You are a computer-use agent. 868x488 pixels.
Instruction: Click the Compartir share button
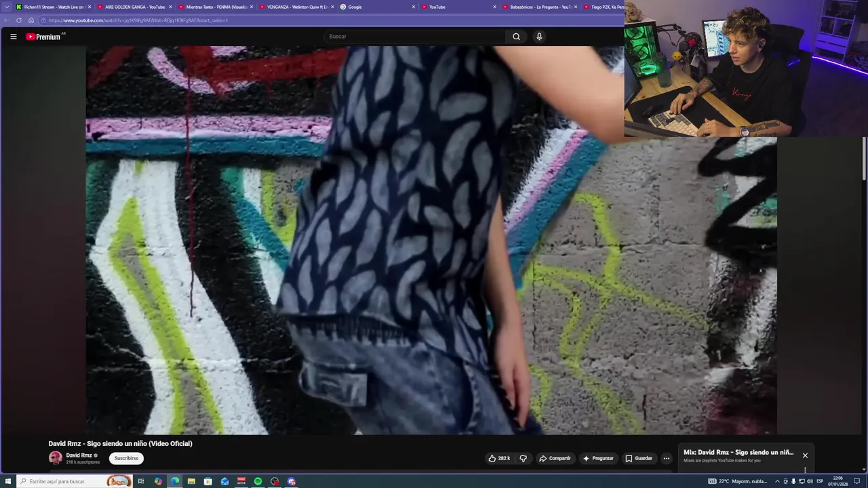coord(555,458)
